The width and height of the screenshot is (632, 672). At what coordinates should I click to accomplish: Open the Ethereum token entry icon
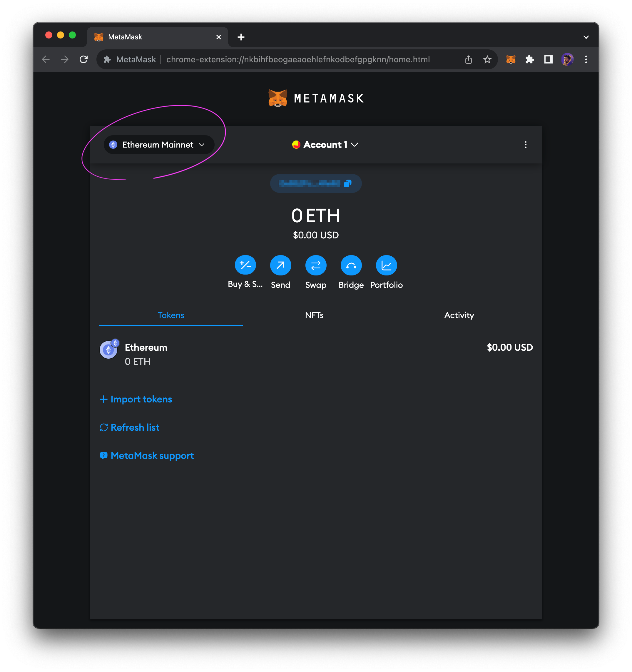108,349
